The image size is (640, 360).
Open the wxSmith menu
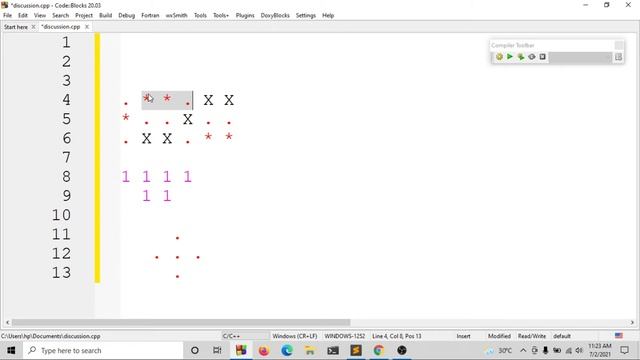176,16
